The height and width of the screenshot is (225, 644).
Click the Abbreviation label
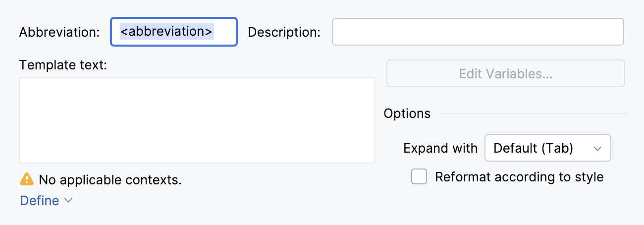click(59, 32)
